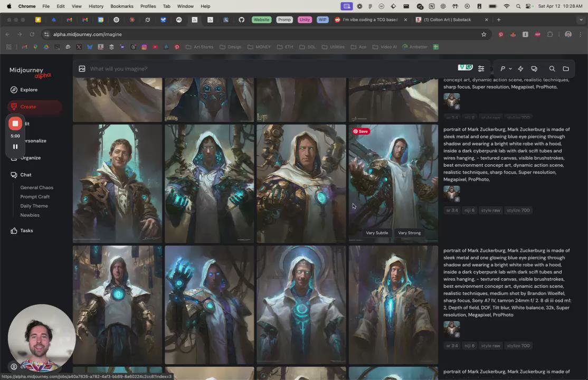
Task: Open the Chrome three-dot menu
Action: point(581,34)
